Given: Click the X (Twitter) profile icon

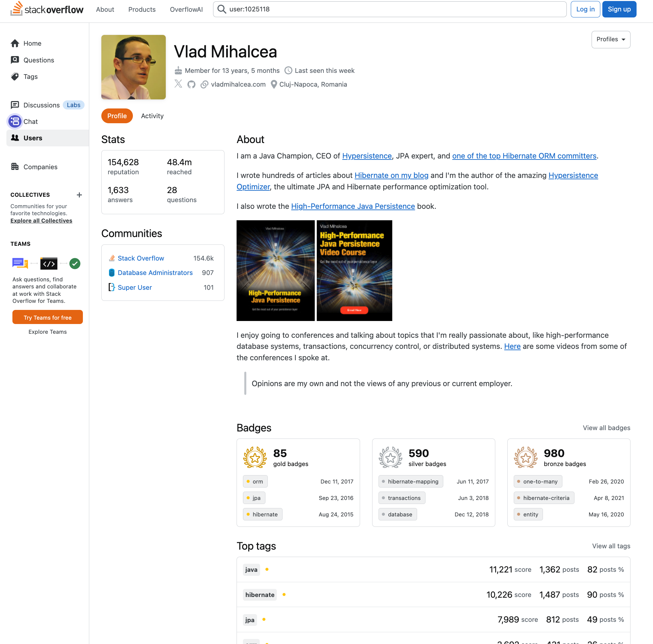Looking at the screenshot, I should point(178,84).
